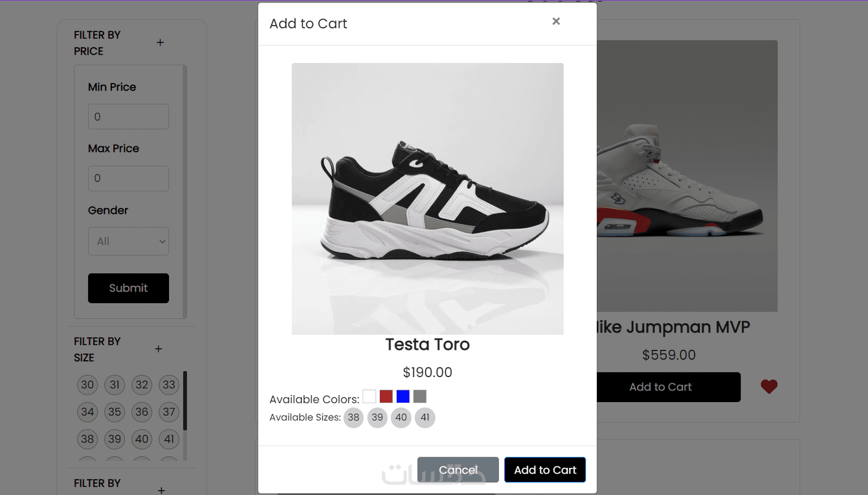The height and width of the screenshot is (495, 868).
Task: Open the Gender dropdown
Action: click(128, 241)
